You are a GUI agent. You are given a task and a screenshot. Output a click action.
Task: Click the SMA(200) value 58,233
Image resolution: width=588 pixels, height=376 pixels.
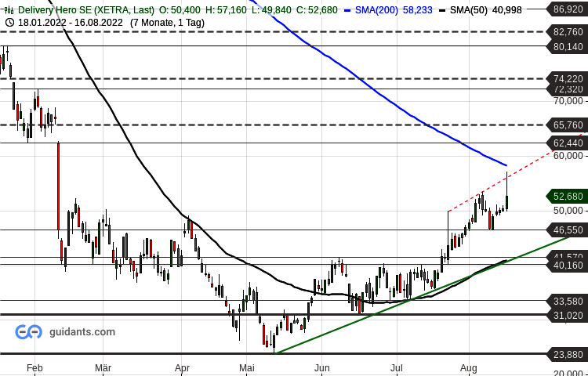click(x=418, y=10)
